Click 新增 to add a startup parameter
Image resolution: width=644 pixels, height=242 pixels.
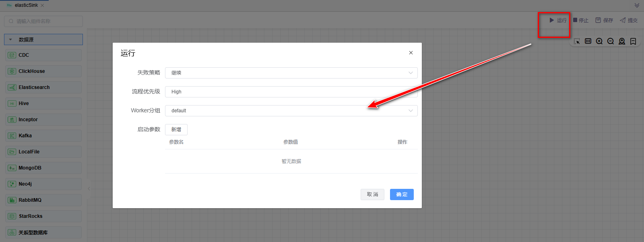(176, 130)
